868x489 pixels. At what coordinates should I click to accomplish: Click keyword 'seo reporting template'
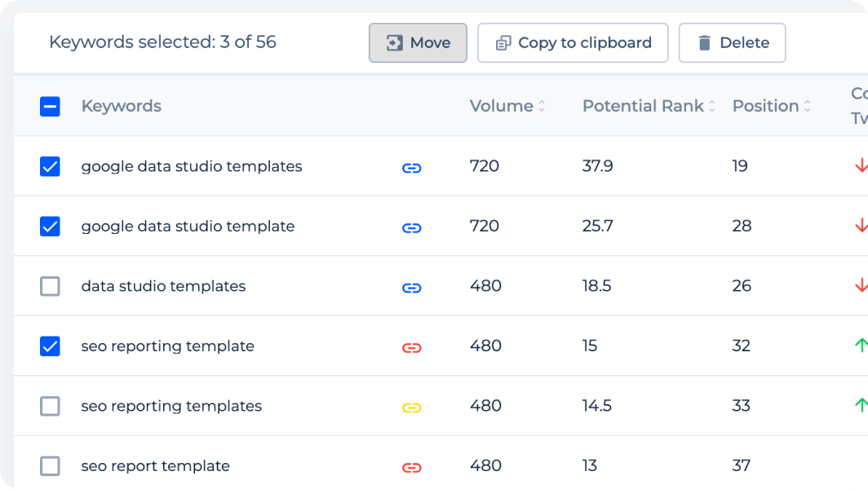point(168,346)
